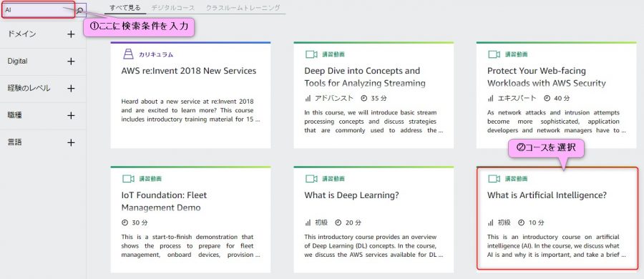
Task: Open What is Deep Learning? course title
Action: (x=351, y=195)
